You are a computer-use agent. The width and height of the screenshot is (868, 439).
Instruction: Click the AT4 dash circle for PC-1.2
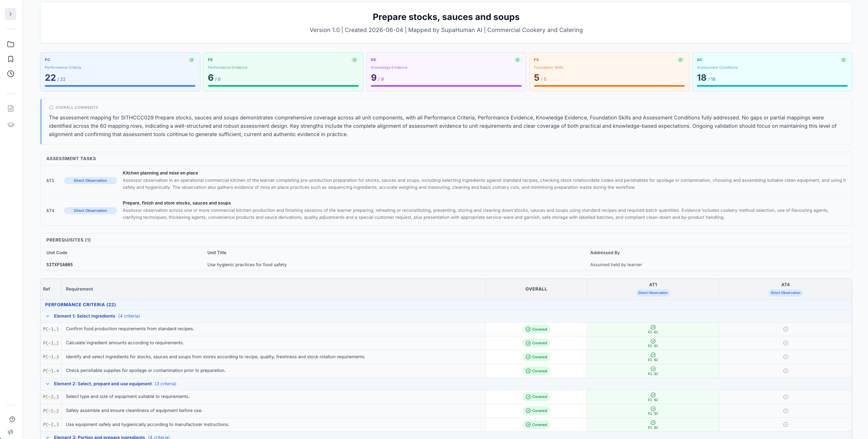[786, 343]
